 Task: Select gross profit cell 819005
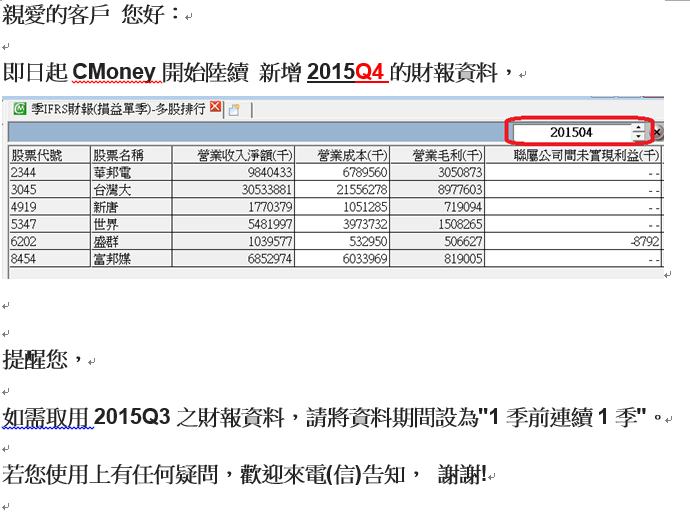(x=437, y=258)
